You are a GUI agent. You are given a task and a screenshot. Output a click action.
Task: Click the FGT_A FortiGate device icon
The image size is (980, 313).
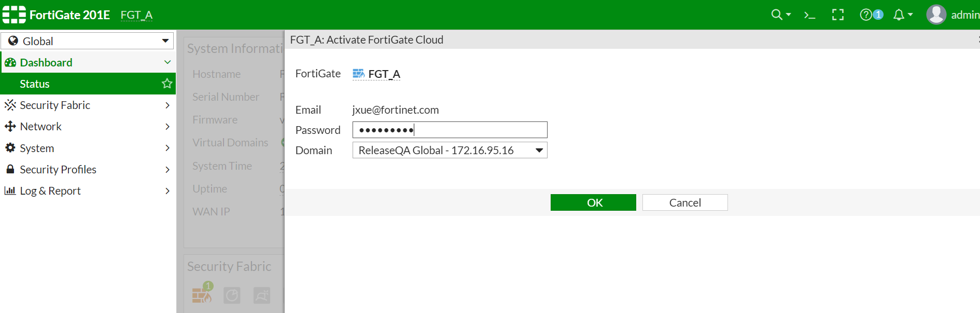(358, 73)
